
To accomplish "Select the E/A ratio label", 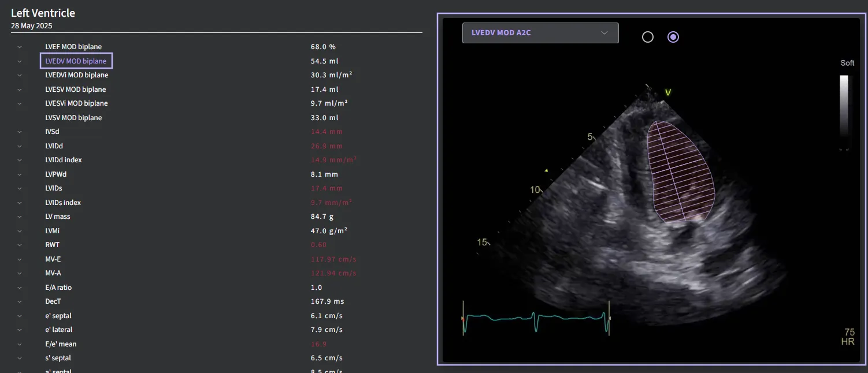I will 58,288.
